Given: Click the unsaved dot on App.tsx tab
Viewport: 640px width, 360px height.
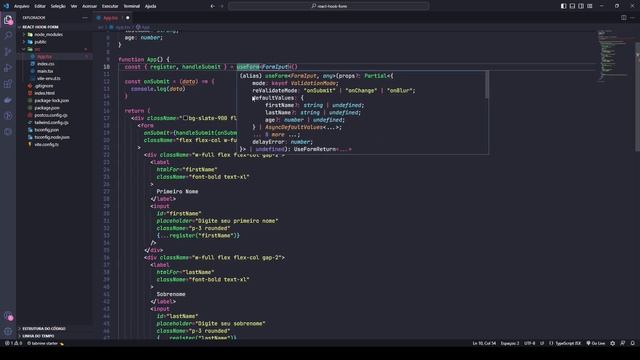Looking at the screenshot, I should pyautogui.click(x=128, y=18).
